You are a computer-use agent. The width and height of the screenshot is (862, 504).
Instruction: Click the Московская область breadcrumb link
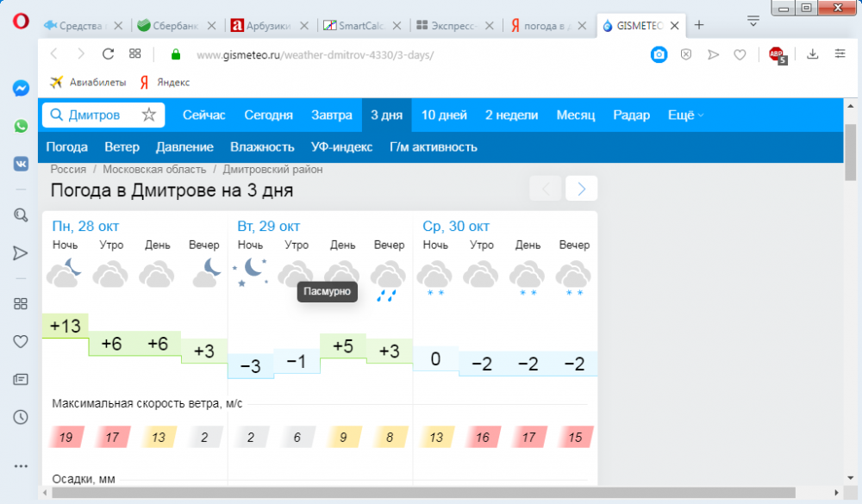pyautogui.click(x=154, y=170)
